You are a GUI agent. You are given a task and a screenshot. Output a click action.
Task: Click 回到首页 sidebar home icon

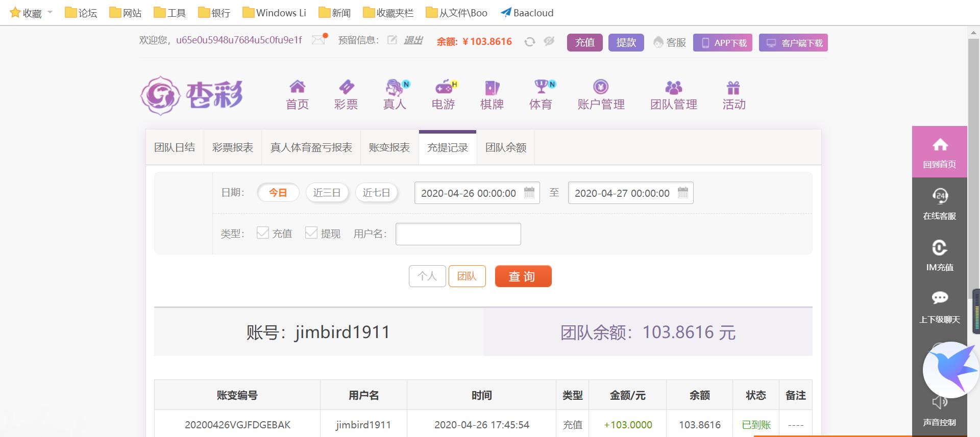[x=940, y=152]
